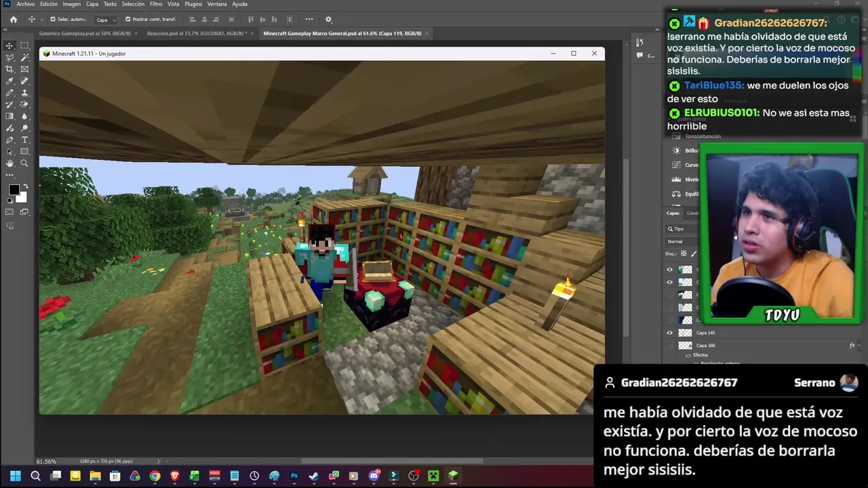
Task: Select the Rectangular Marquee tool
Action: click(24, 45)
